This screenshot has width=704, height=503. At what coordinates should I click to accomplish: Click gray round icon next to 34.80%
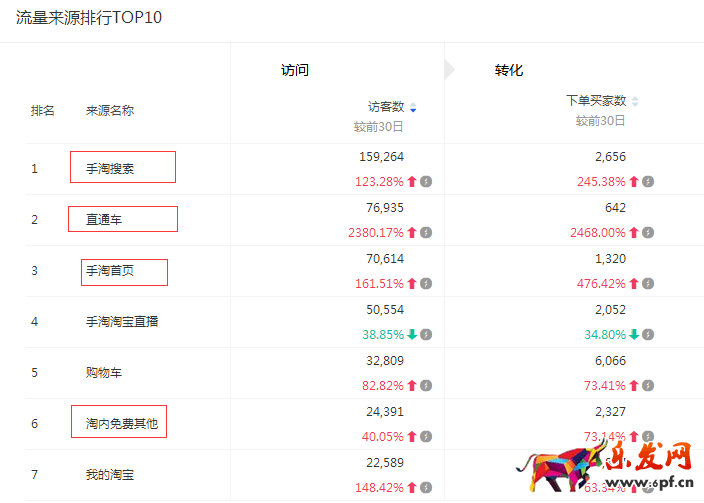coord(649,334)
